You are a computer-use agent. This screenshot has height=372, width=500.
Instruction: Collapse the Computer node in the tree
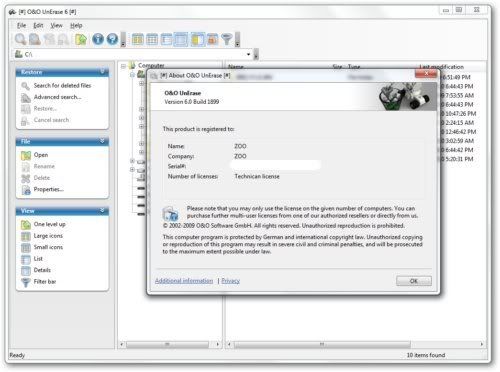[123, 66]
